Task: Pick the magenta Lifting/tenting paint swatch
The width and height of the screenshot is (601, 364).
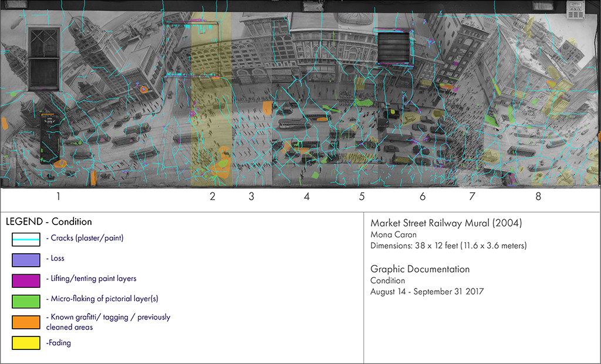Action: 26,280
